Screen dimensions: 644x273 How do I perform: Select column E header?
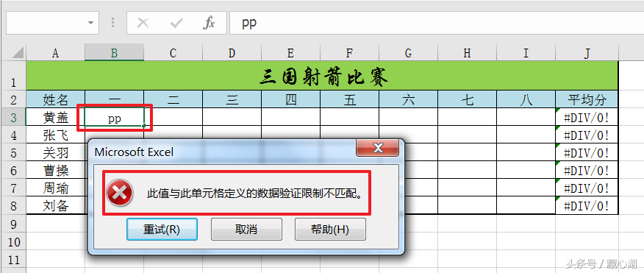pos(290,53)
